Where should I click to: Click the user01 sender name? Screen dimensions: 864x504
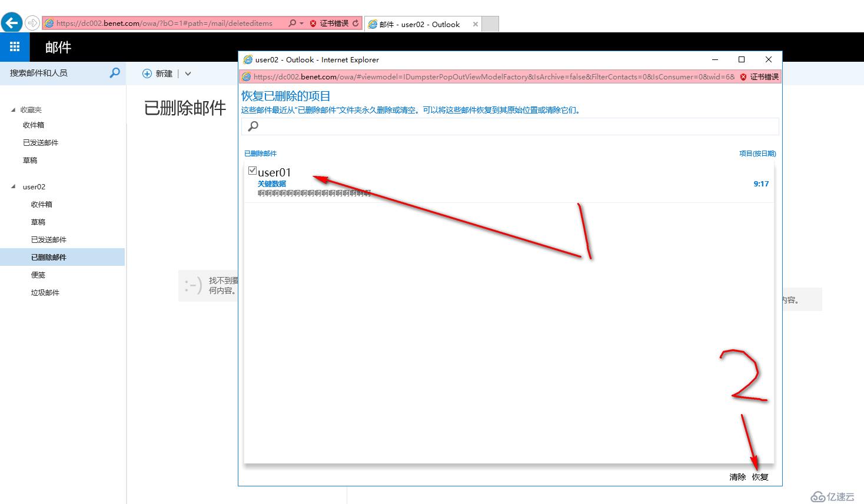click(274, 172)
